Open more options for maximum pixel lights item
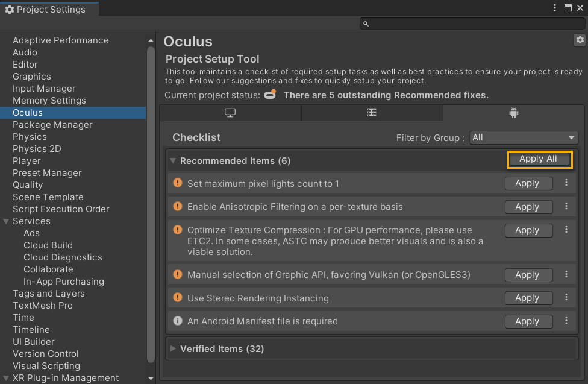 click(x=566, y=183)
